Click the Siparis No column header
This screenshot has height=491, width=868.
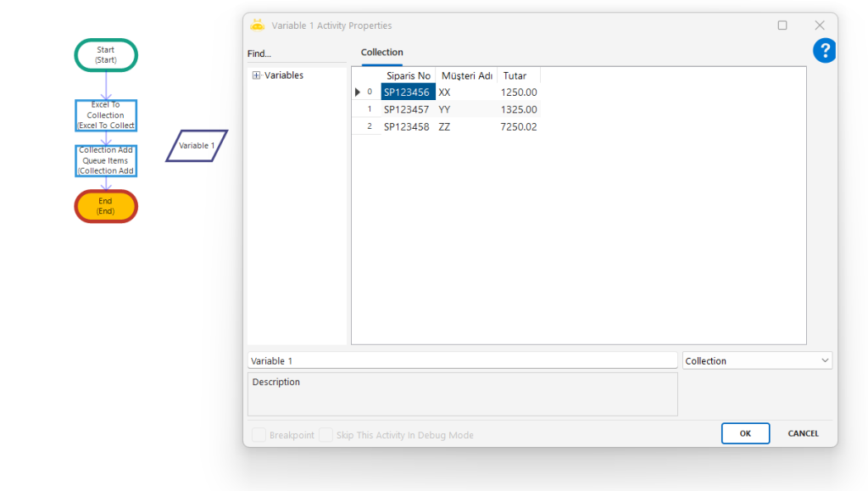(x=409, y=75)
